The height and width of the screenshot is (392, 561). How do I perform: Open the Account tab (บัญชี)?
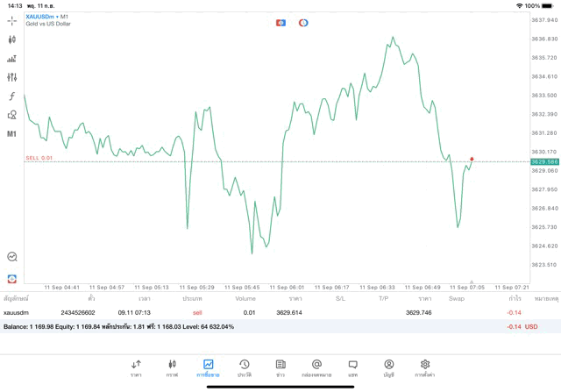(388, 367)
